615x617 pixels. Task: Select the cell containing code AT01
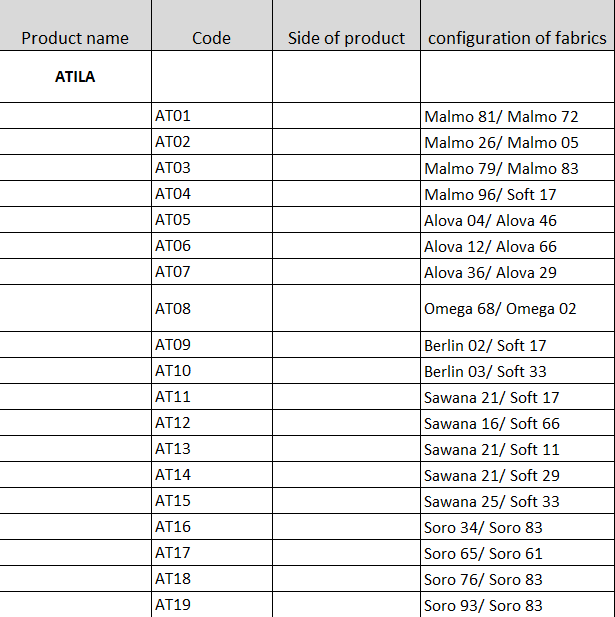pos(211,116)
